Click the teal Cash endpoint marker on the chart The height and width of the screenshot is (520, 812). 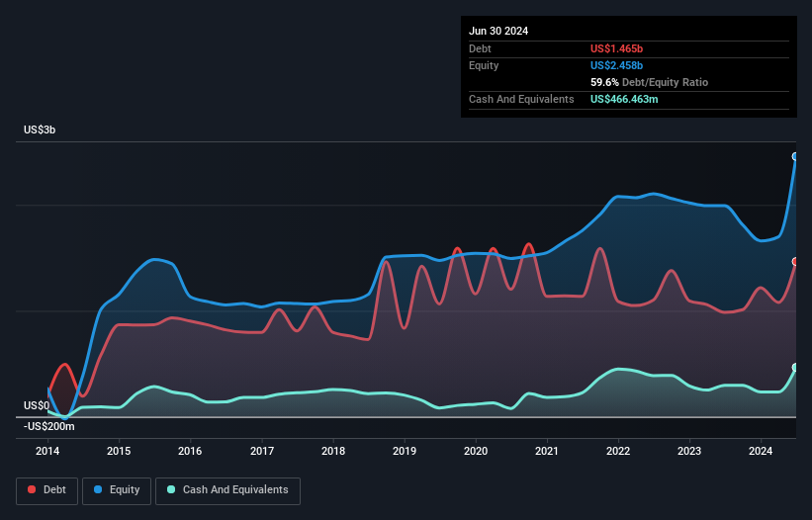pos(795,368)
